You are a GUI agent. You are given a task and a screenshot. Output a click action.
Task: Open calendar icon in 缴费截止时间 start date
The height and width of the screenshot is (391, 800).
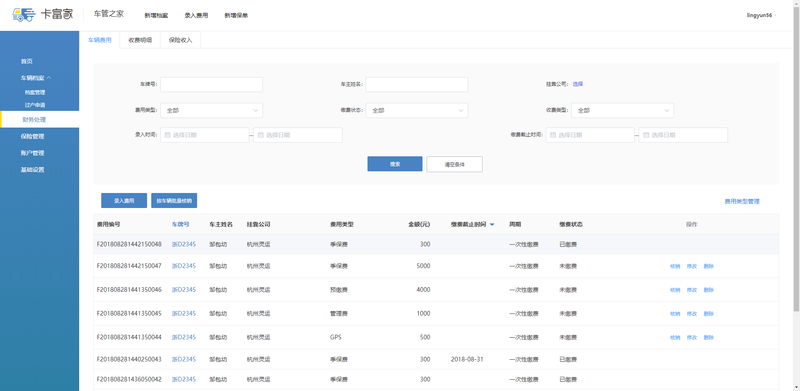(553, 135)
